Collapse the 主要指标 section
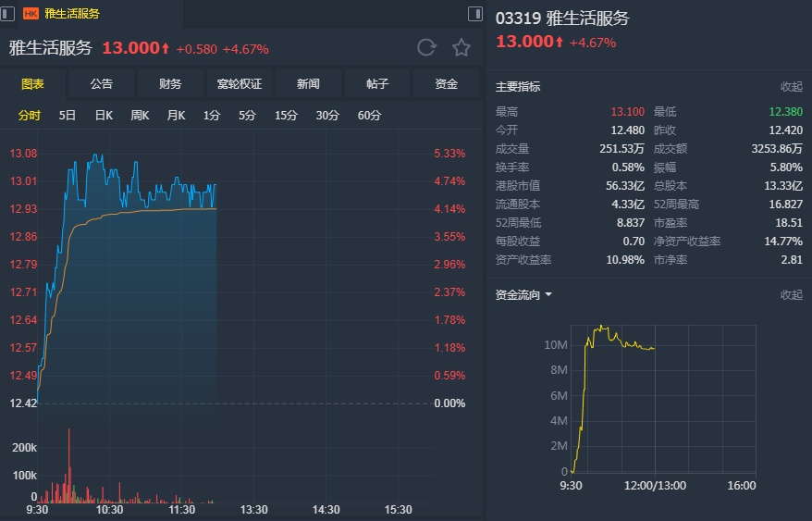Image resolution: width=812 pixels, height=521 pixels. pyautogui.click(x=792, y=87)
